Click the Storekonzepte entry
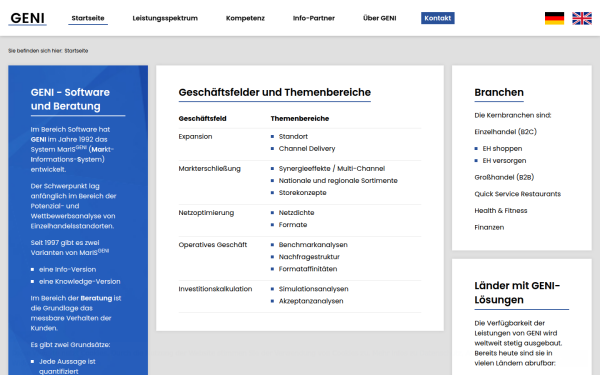Viewport: 600px width, 375px height. [302, 192]
